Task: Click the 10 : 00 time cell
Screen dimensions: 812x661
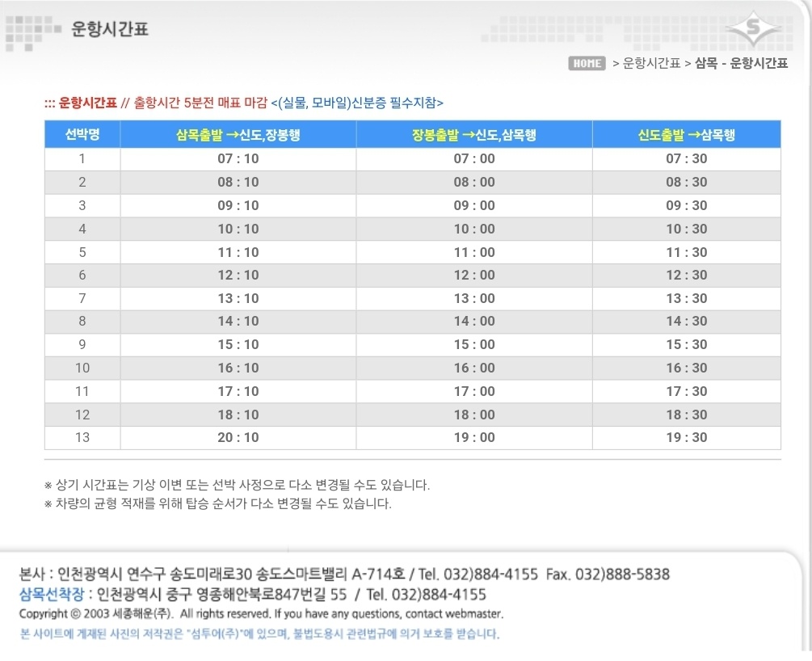Action: click(x=474, y=229)
